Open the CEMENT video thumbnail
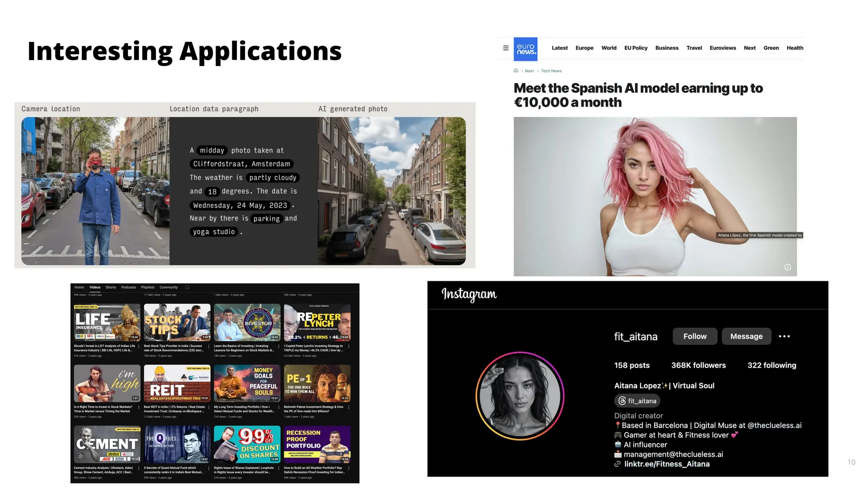Image resolution: width=868 pixels, height=488 pixels. (x=107, y=444)
